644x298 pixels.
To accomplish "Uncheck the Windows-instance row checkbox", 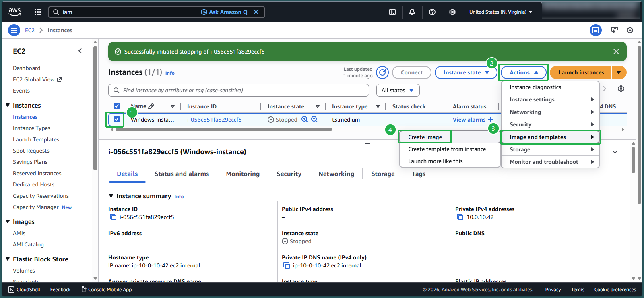I will 117,119.
